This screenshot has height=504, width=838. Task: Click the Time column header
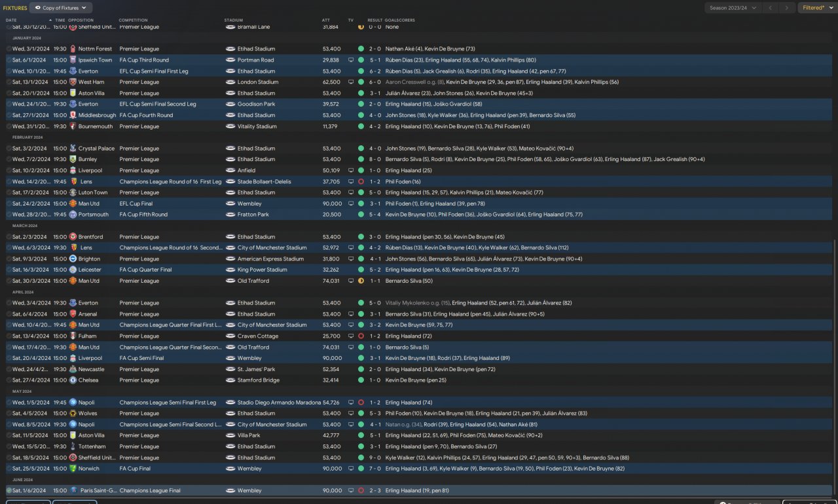click(x=60, y=20)
